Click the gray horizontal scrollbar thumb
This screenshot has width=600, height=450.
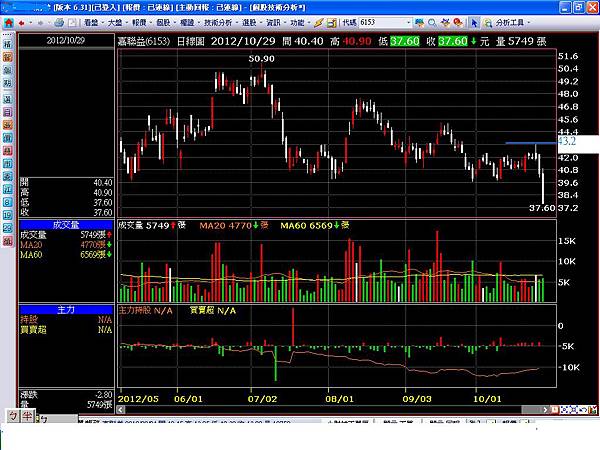(531, 409)
